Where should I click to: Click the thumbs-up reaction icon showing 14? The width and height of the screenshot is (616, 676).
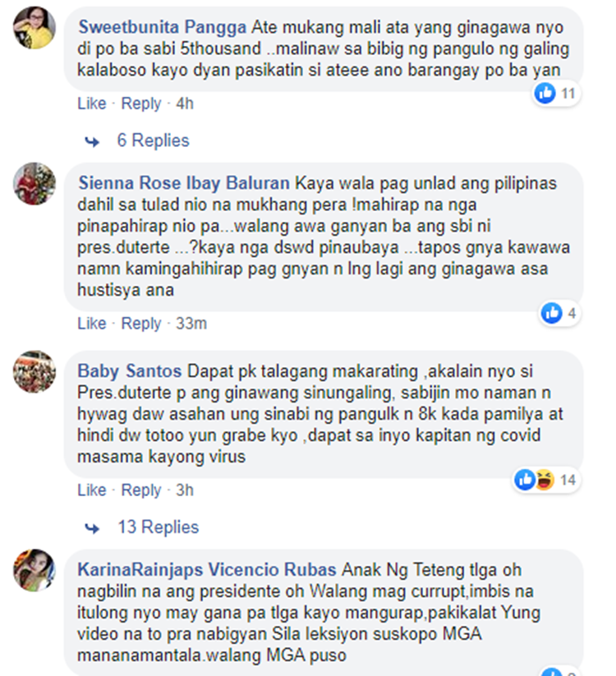[x=525, y=480]
